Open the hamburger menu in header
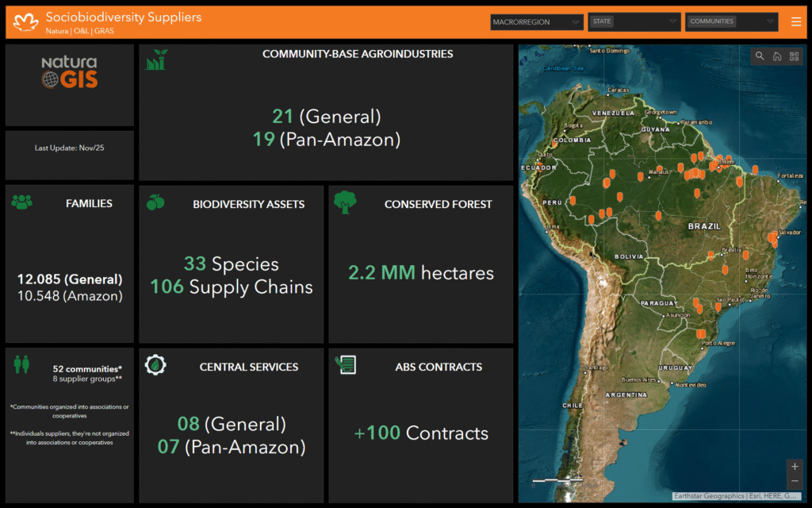 pyautogui.click(x=796, y=22)
